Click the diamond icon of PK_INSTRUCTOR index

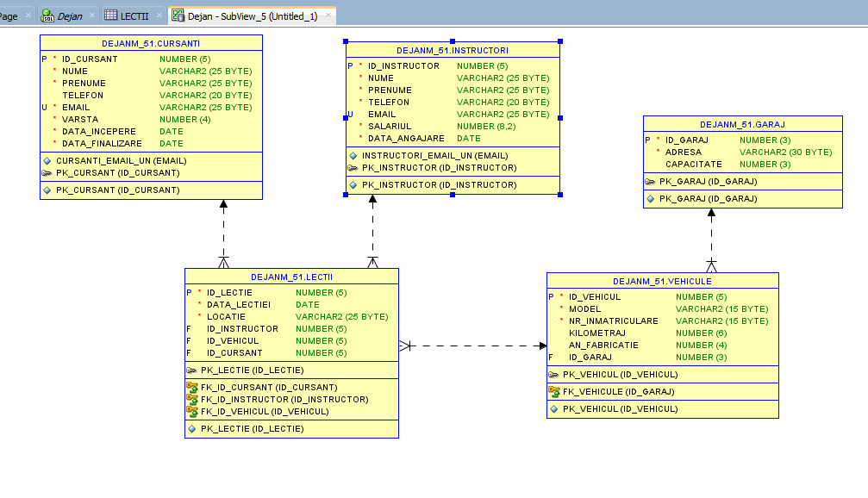353,185
